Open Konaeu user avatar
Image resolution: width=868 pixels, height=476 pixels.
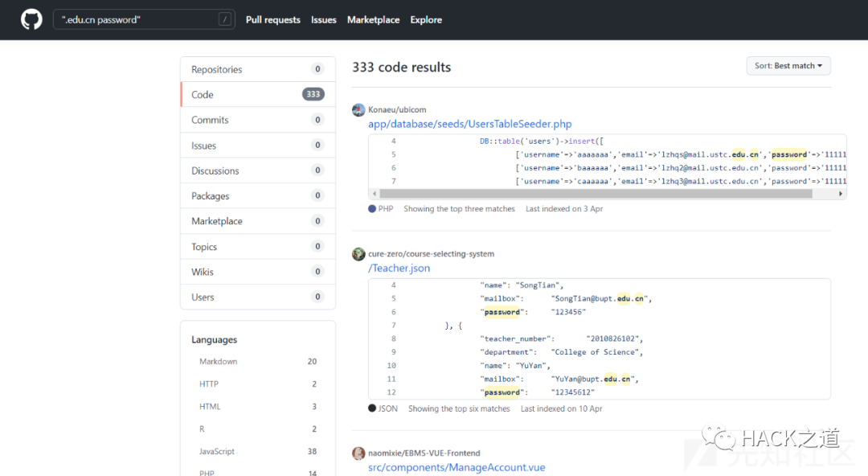coord(358,109)
